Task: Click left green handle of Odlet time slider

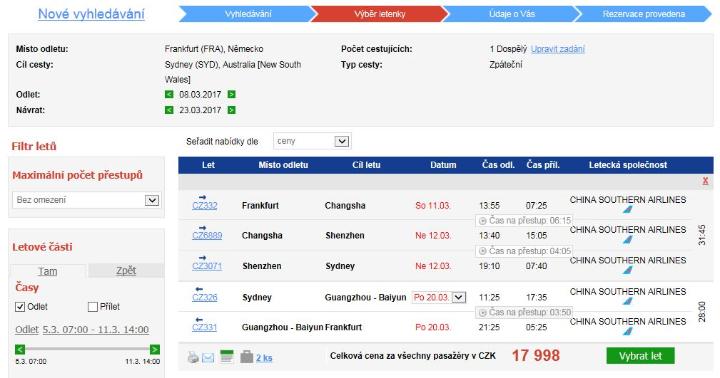Action: pyautogui.click(x=20, y=350)
